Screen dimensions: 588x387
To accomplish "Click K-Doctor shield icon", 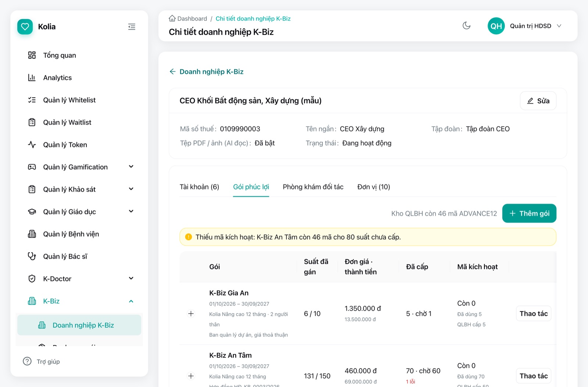I will click(x=32, y=279).
